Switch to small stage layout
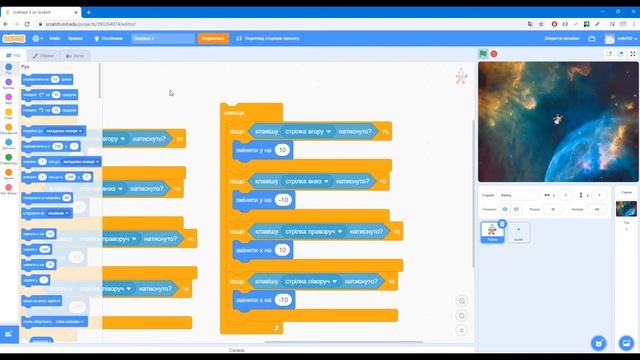Viewport: 640px width, 360px height. 609,54
